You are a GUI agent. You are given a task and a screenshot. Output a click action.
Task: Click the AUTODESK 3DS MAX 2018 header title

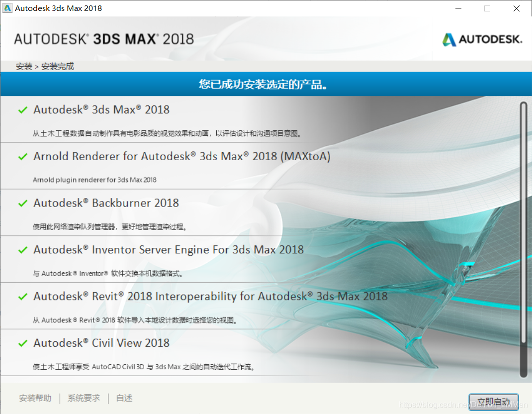click(x=104, y=39)
